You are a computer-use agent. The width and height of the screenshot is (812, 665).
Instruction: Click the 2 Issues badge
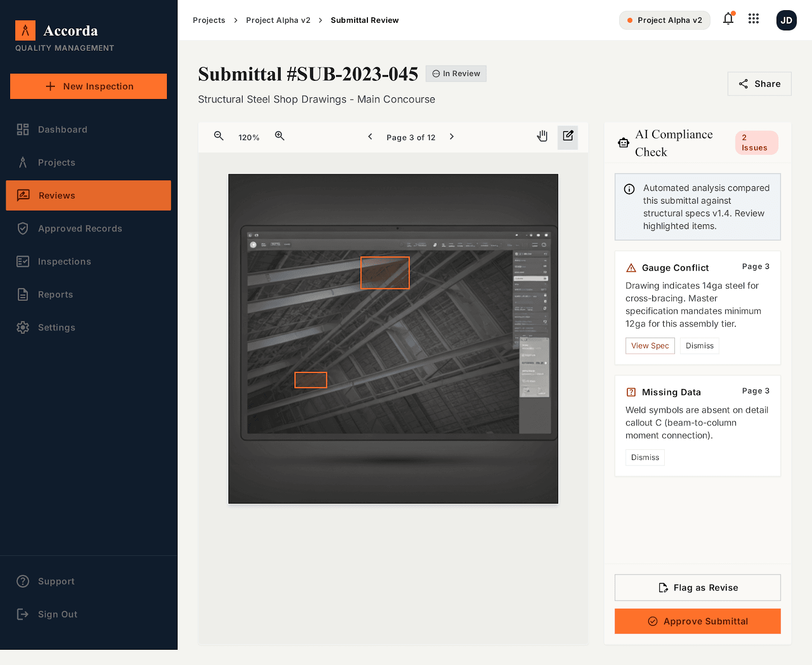pyautogui.click(x=756, y=143)
